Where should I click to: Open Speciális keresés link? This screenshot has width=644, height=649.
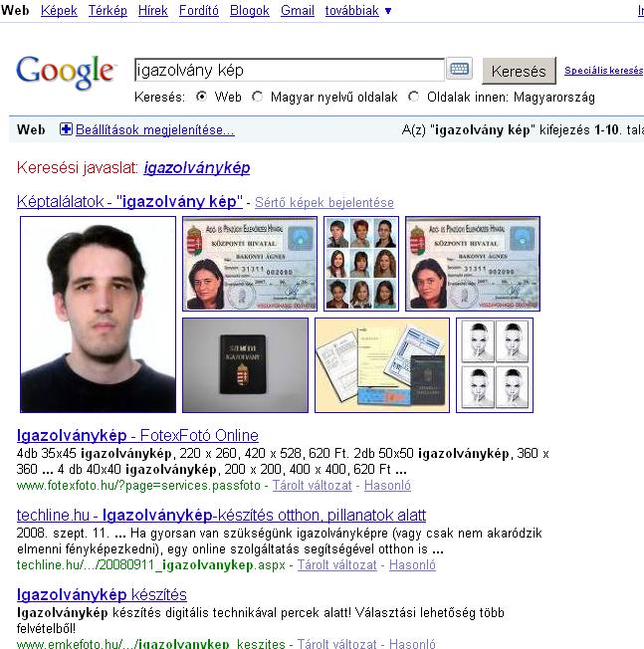[604, 71]
